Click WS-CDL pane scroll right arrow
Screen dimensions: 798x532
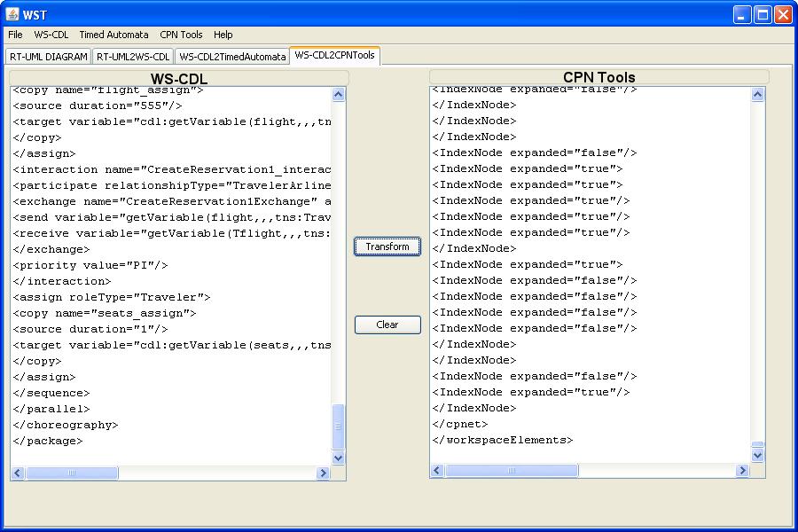[323, 473]
